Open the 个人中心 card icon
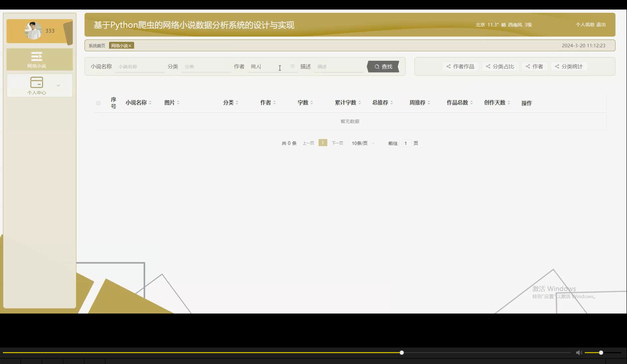 pos(37,82)
